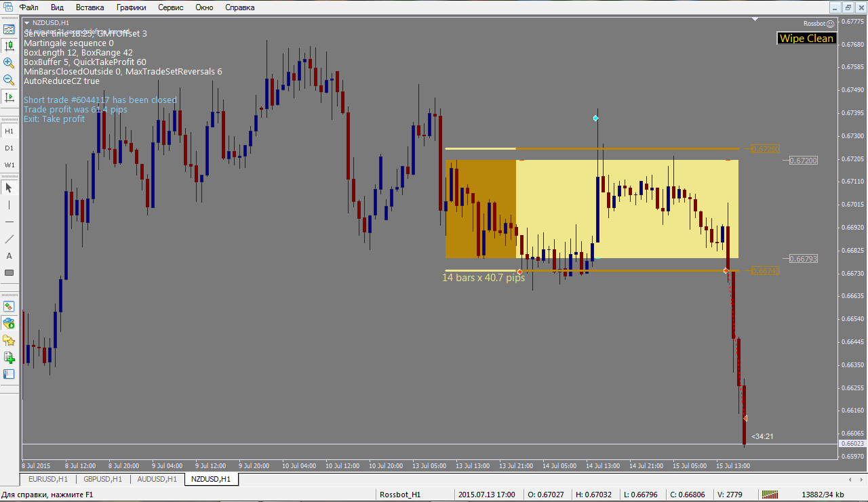Click the buy/sell arrows toolbar icon
This screenshot has width=868, height=502.
pos(9,306)
